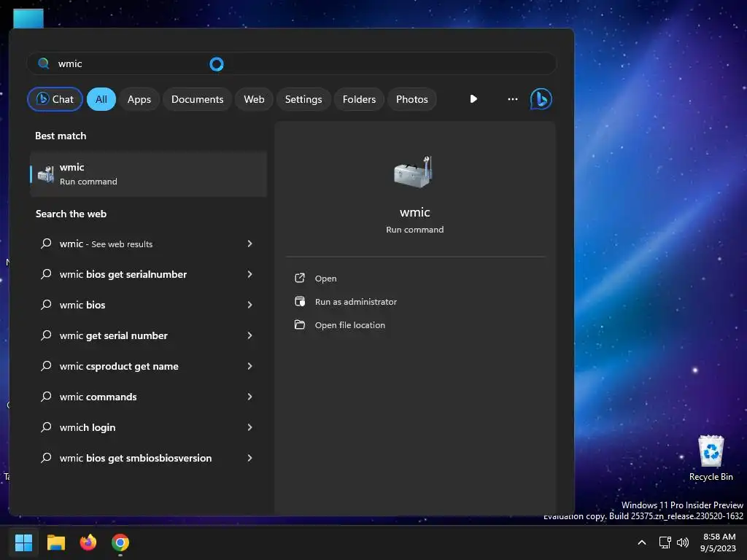Select the wmic Run command best match
Image resolution: width=747 pixels, height=560 pixels.
[148, 174]
